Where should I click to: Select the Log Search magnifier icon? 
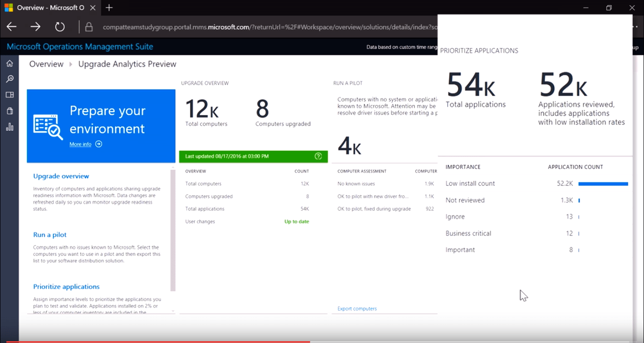click(x=9, y=78)
